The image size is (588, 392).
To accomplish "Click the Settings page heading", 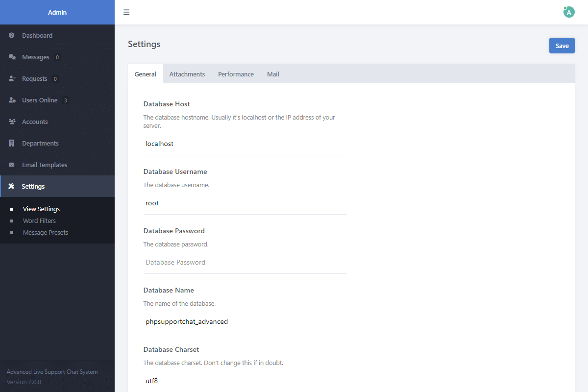I will point(144,44).
